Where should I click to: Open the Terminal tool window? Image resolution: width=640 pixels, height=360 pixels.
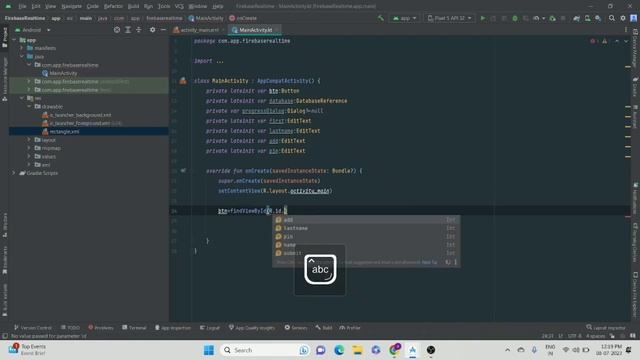coord(134,328)
